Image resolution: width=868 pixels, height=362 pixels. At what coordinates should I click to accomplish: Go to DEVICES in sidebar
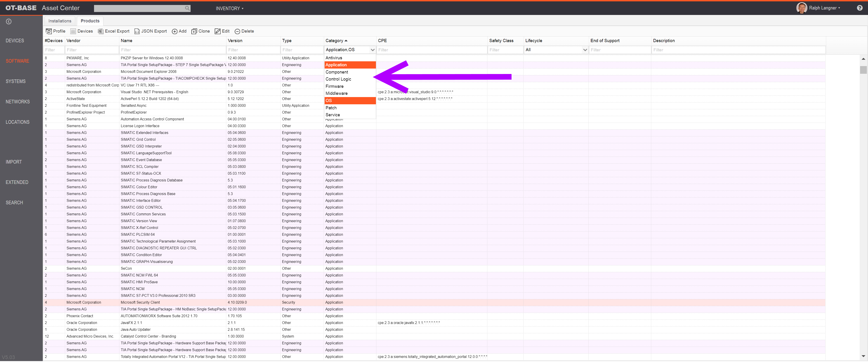pyautogui.click(x=15, y=40)
